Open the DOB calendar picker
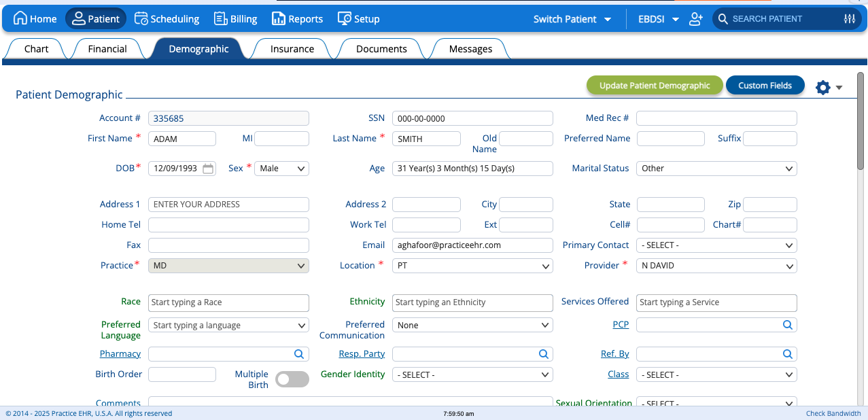The image size is (868, 420). tap(208, 169)
